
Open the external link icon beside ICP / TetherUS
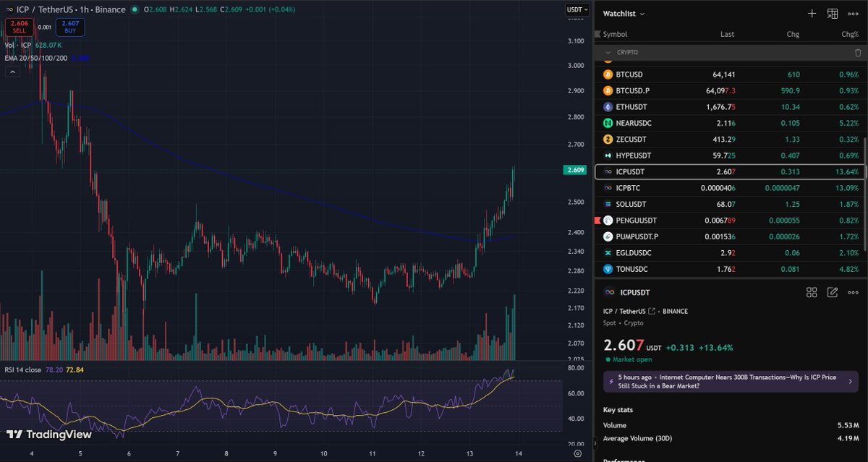pyautogui.click(x=652, y=311)
